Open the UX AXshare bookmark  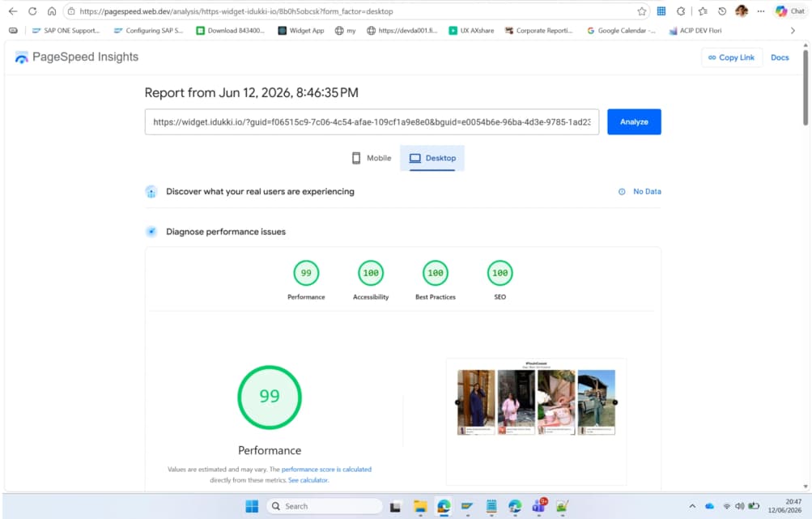(471, 31)
